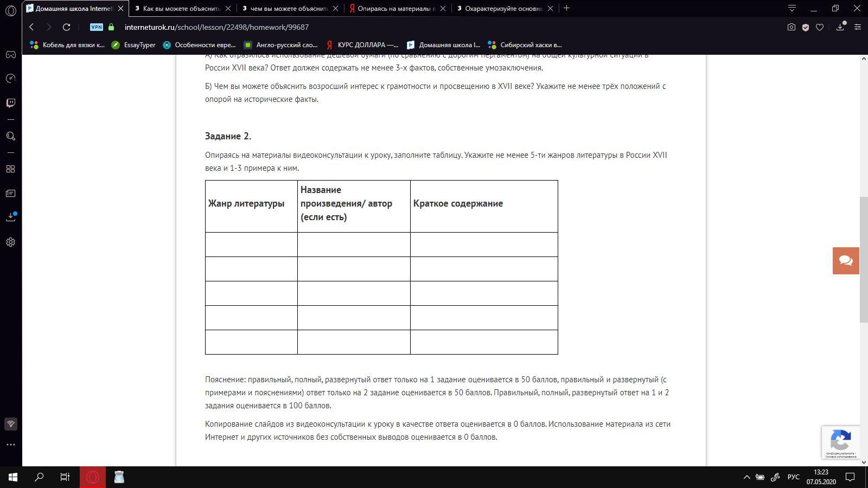Open the Windows Start menu
This screenshot has height=488, width=868.
pyautogui.click(x=13, y=477)
